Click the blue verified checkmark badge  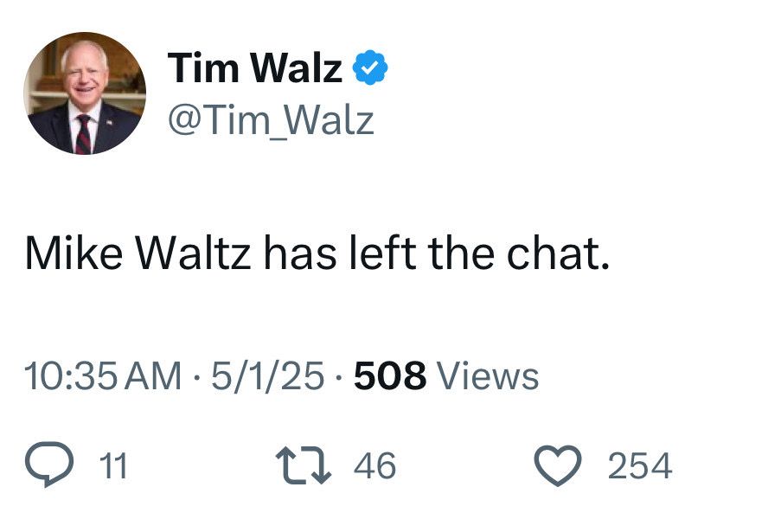coord(370,67)
